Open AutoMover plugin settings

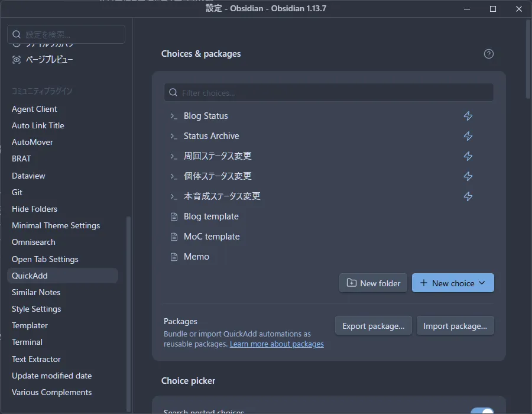pyautogui.click(x=33, y=142)
